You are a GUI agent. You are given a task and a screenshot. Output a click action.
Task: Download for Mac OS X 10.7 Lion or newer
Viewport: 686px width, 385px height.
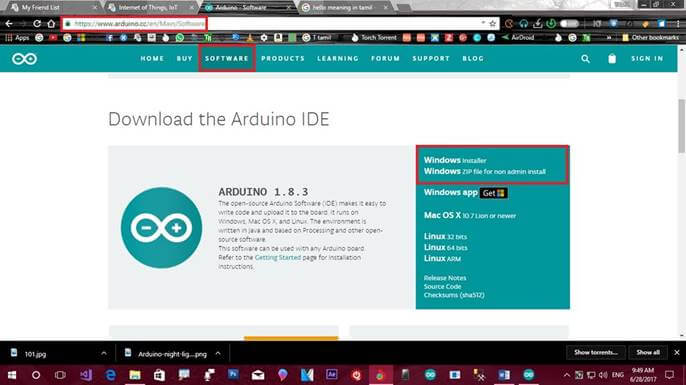pyautogui.click(x=470, y=215)
